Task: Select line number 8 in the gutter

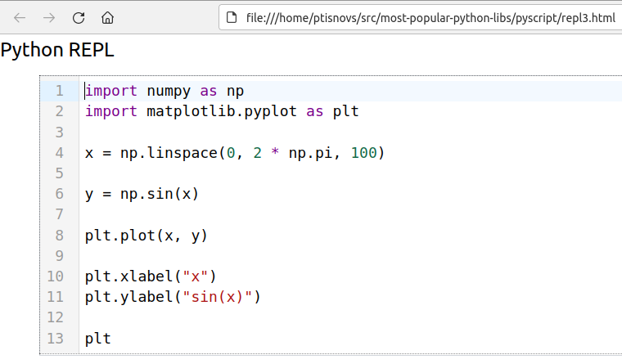Action: point(59,236)
